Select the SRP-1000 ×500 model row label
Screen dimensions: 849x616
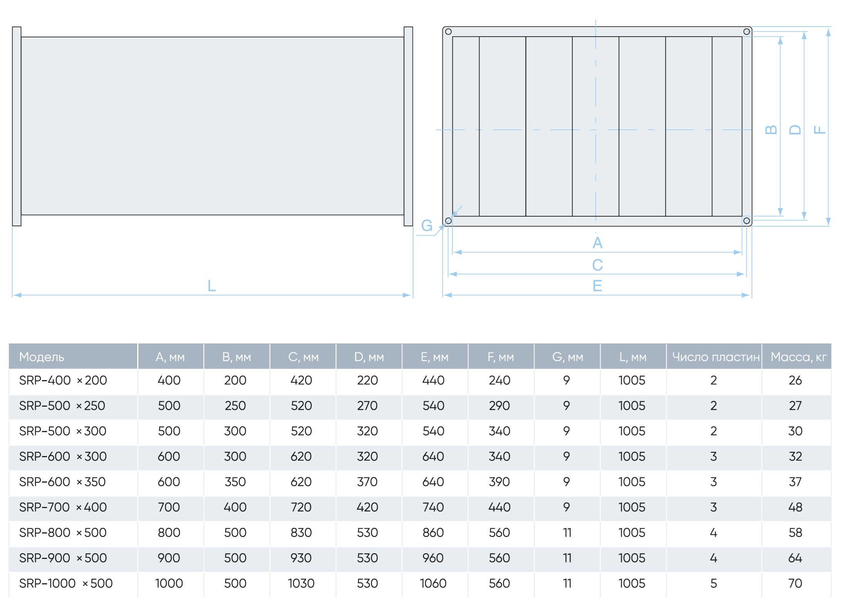click(66, 583)
